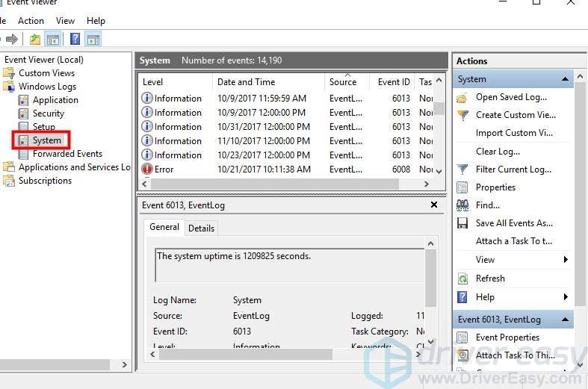The width and height of the screenshot is (588, 389).
Task: Select event dated 10/31/2017 12:00:00 PM
Action: [x=287, y=127]
